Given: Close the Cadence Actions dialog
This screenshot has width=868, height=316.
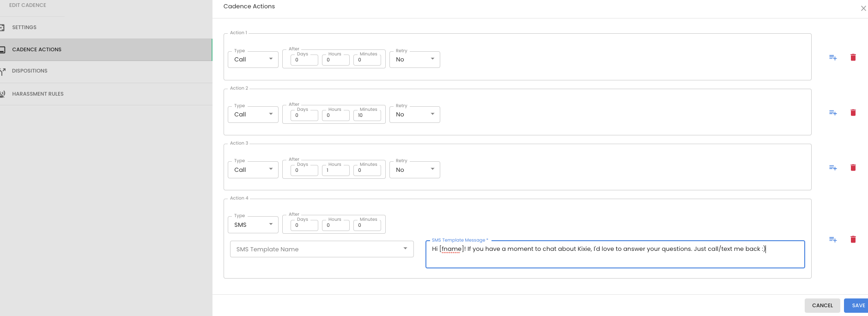Looking at the screenshot, I should (863, 8).
